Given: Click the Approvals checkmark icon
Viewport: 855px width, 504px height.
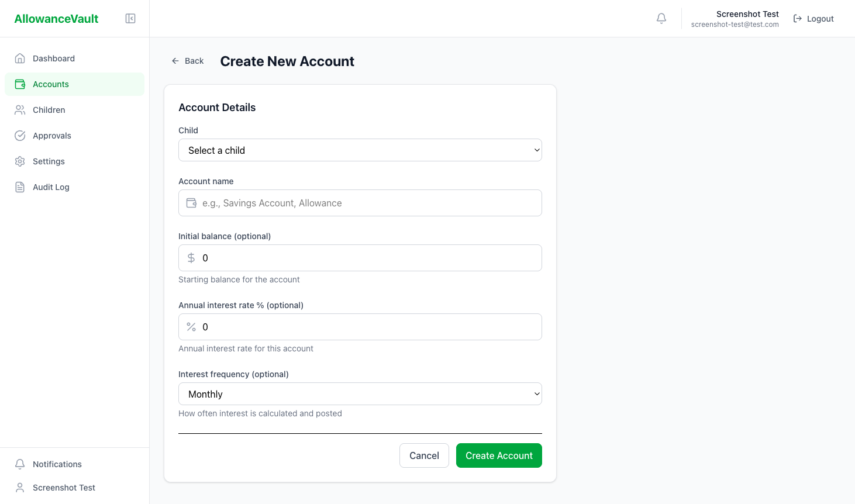Looking at the screenshot, I should pyautogui.click(x=20, y=136).
